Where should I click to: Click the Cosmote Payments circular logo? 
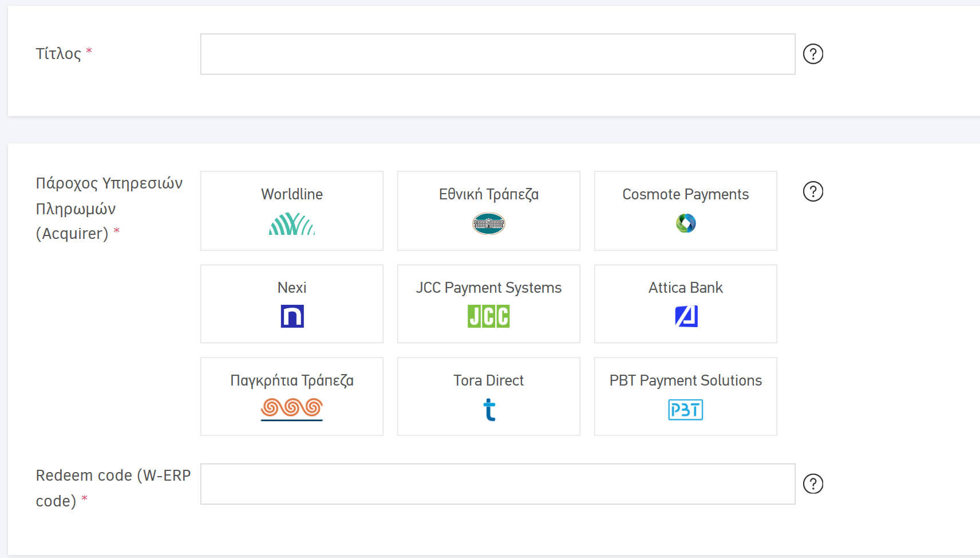[x=686, y=223]
